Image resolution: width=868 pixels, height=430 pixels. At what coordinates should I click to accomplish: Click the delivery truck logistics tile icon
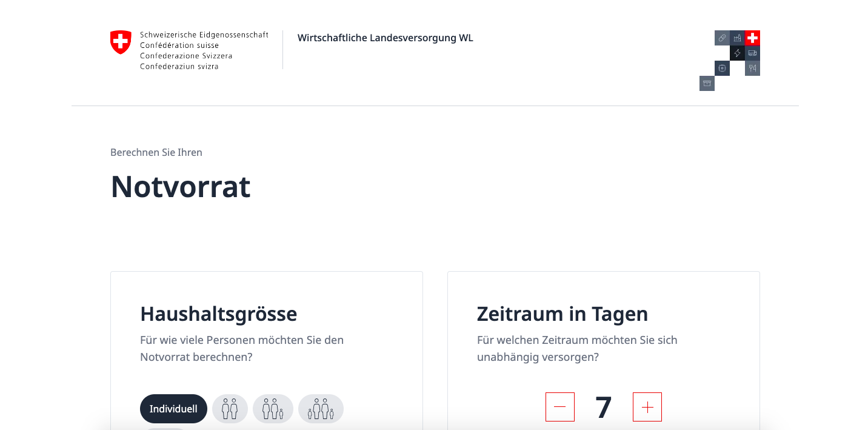click(x=752, y=53)
